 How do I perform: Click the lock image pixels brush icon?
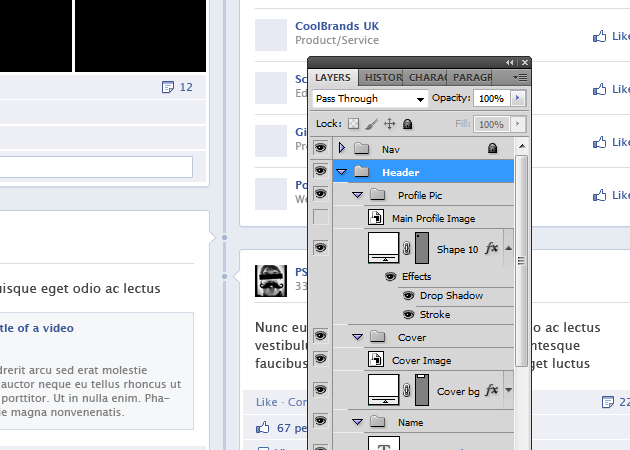(x=371, y=125)
